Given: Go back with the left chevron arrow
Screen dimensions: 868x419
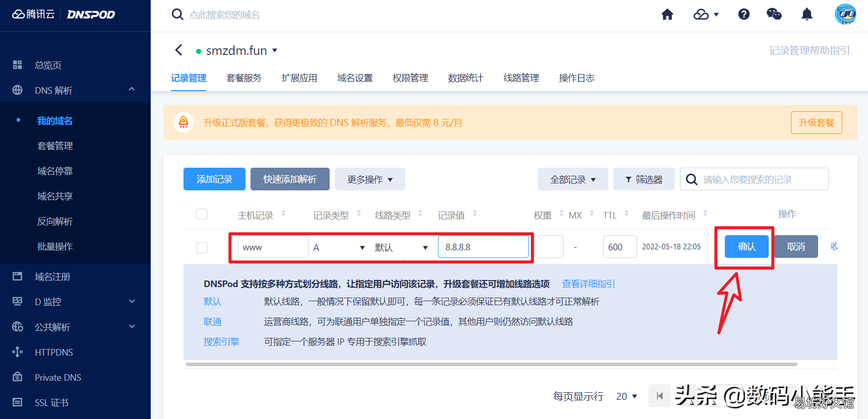Looking at the screenshot, I should point(178,50).
